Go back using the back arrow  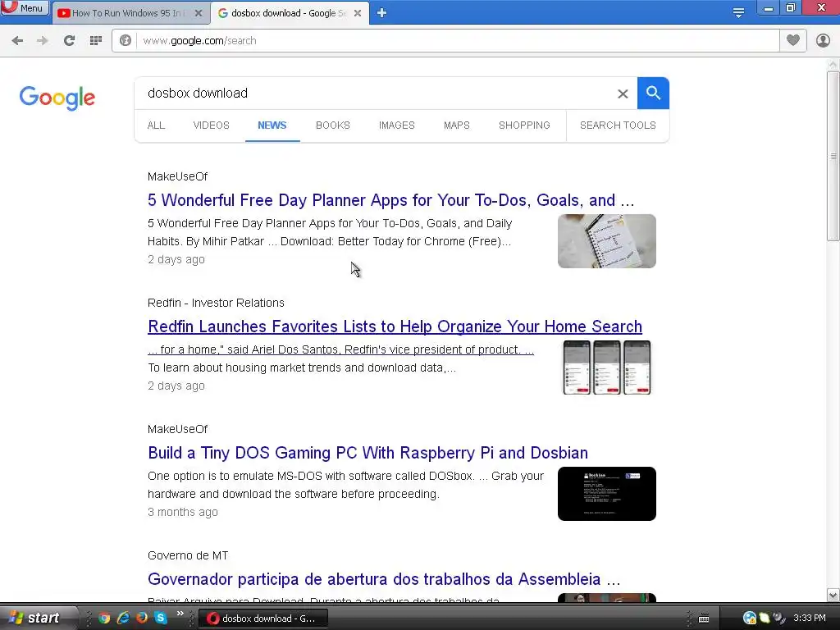[17, 41]
